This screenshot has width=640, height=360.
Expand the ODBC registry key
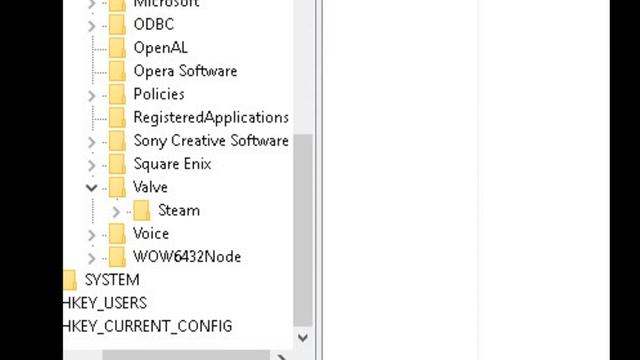[x=91, y=26]
